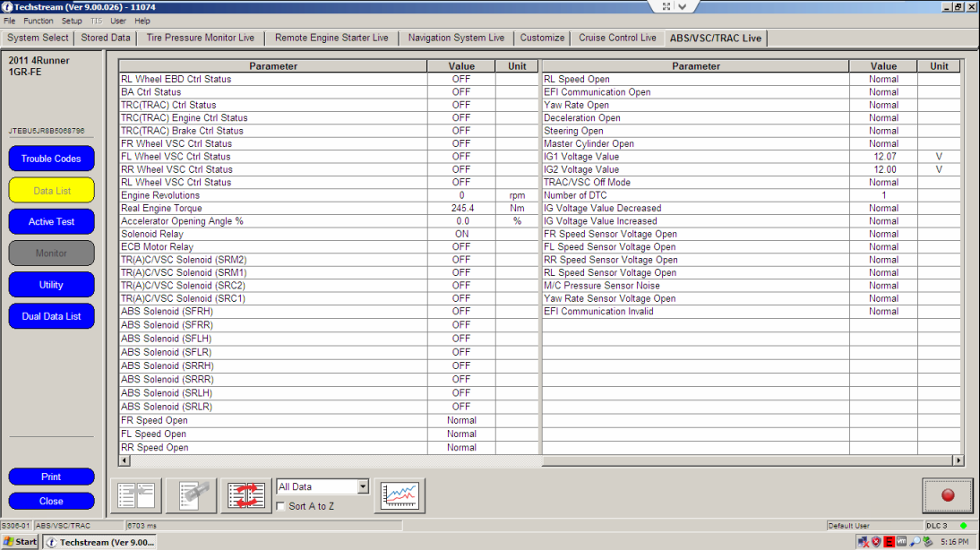Click the yellow Data List button
The image size is (980, 550).
click(x=51, y=191)
